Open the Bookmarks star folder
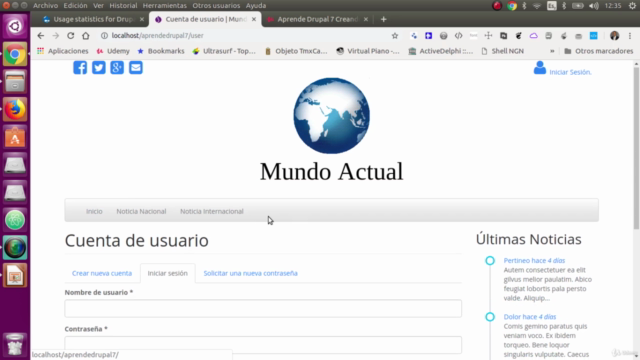 pyautogui.click(x=161, y=51)
